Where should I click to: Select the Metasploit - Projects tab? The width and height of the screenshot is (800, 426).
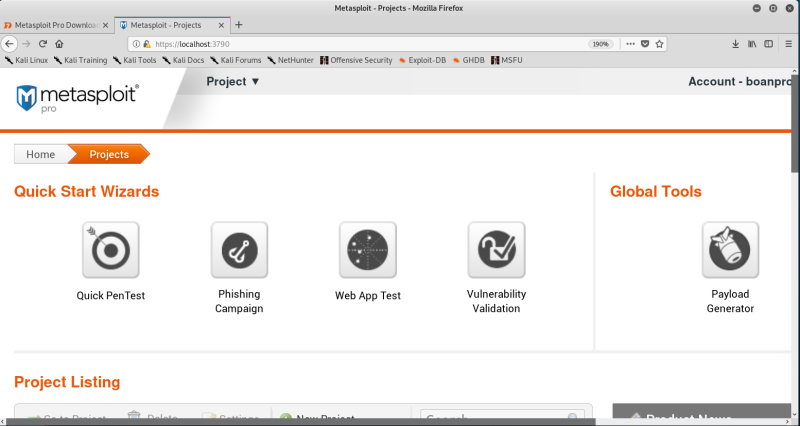coord(172,25)
